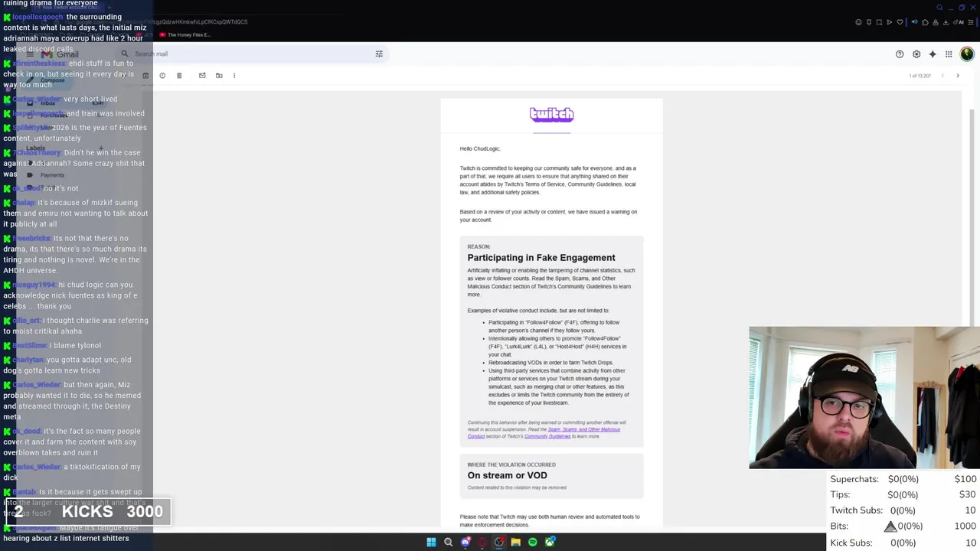The width and height of the screenshot is (980, 551).
Task: Report this email as spam
Action: [162, 76]
